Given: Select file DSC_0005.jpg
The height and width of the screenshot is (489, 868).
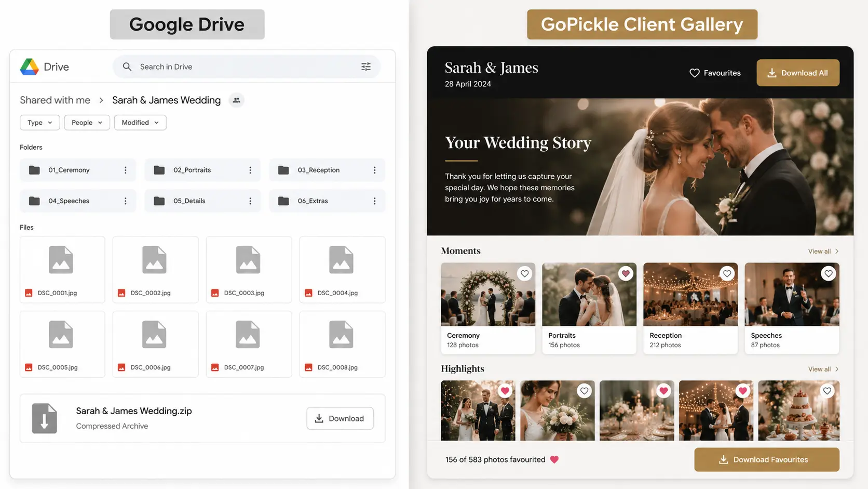Looking at the screenshot, I should [62, 344].
